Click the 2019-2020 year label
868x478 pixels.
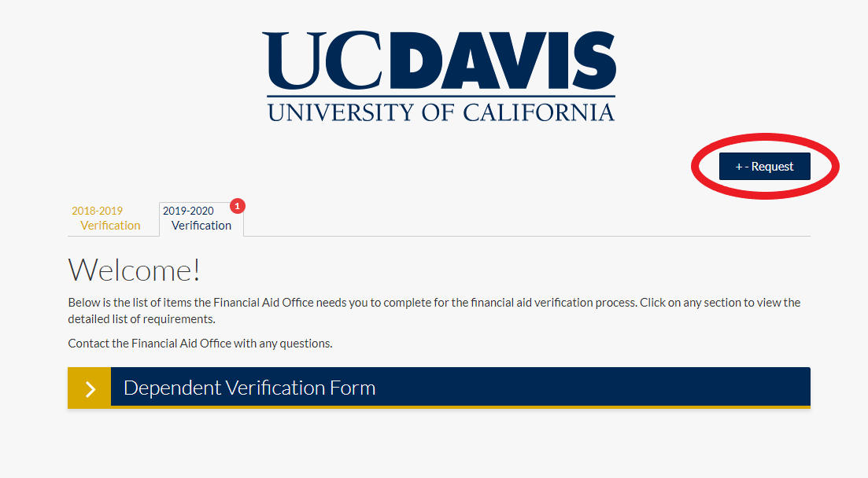click(x=188, y=211)
